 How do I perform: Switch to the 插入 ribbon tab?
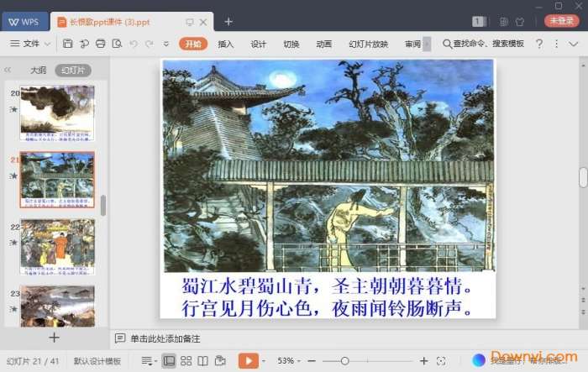[x=225, y=45]
